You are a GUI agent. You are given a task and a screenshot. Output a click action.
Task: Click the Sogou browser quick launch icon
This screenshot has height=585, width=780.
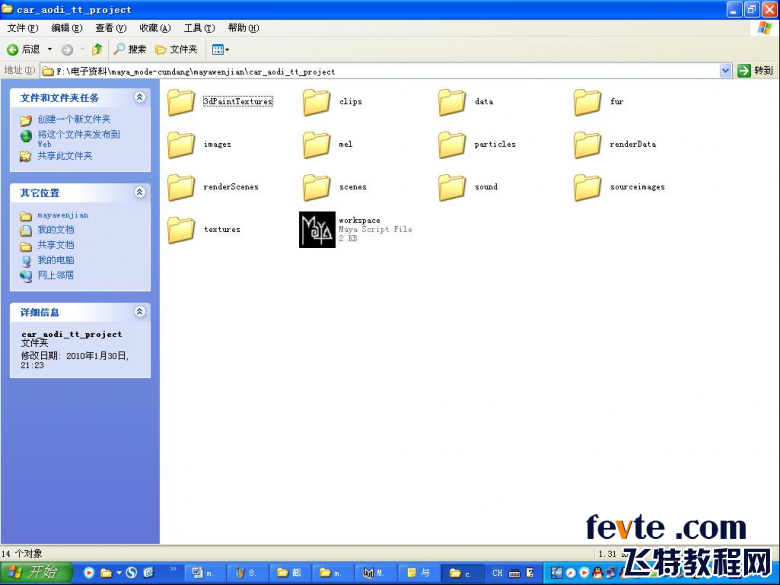131,573
